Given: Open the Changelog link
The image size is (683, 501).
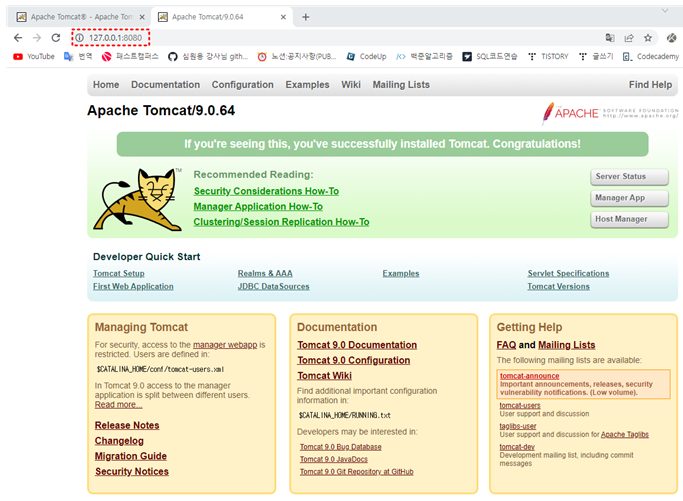Looking at the screenshot, I should pos(119,441).
